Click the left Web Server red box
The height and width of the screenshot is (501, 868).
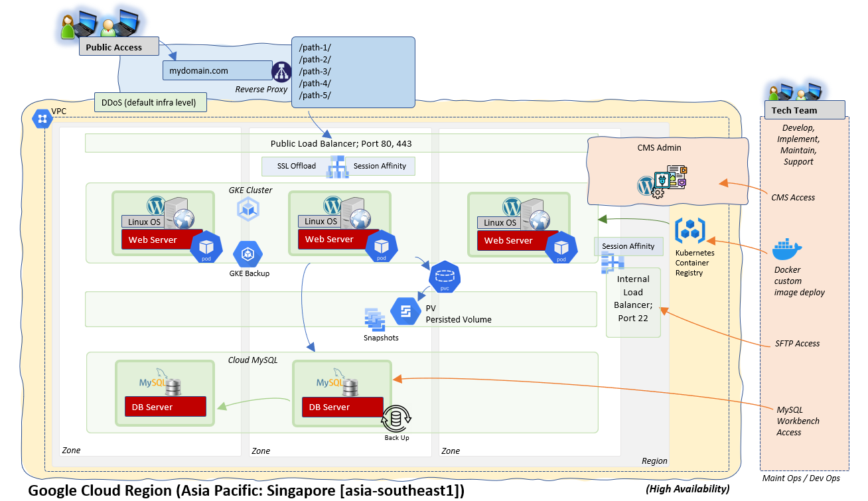(x=163, y=240)
